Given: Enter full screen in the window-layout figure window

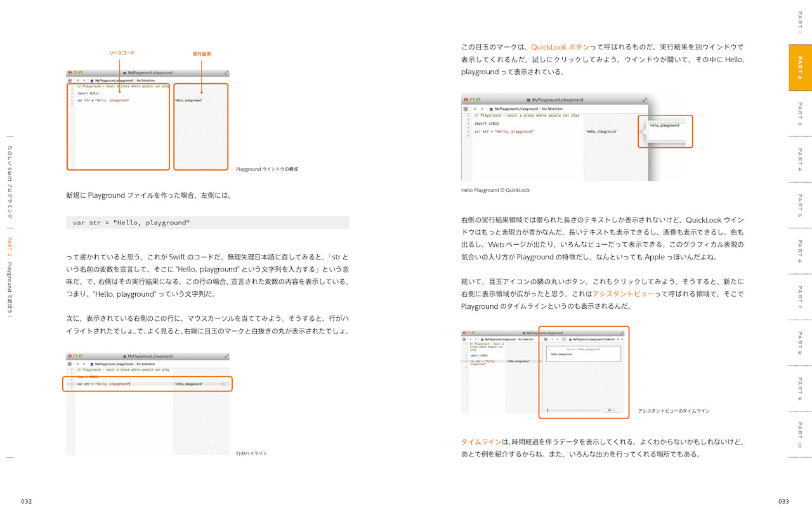Looking at the screenshot, I should [225, 73].
